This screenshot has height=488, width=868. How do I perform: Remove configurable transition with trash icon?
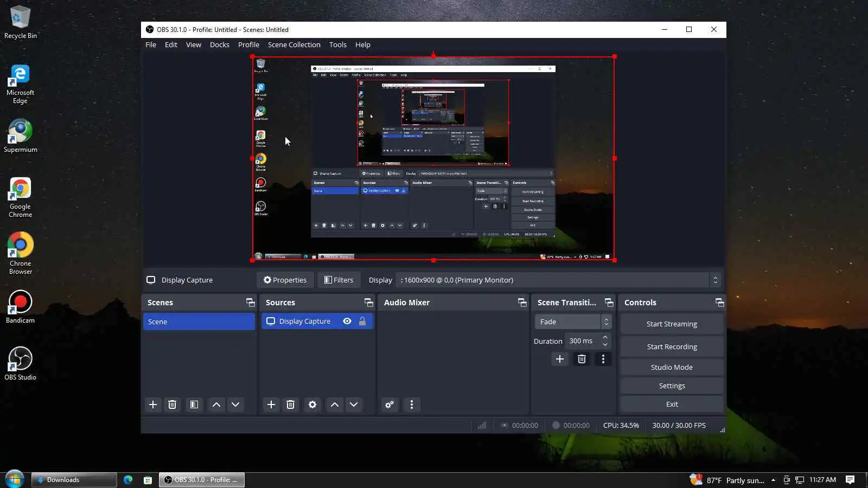(x=582, y=359)
